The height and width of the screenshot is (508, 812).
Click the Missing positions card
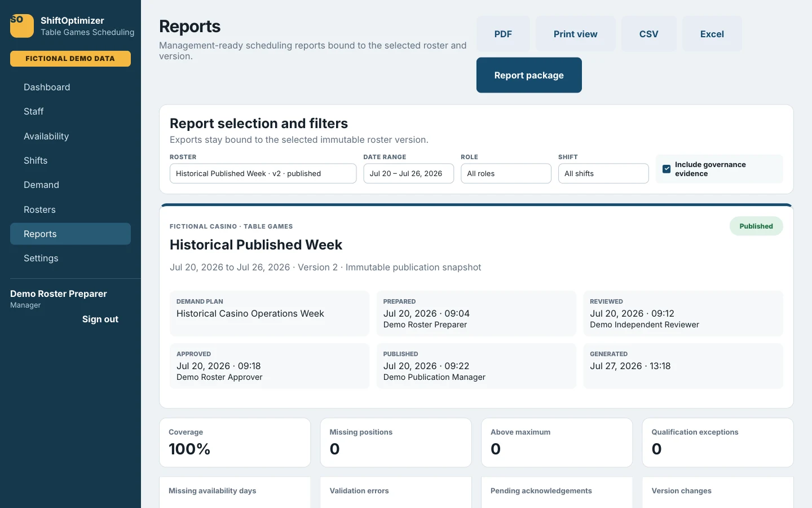tap(396, 443)
